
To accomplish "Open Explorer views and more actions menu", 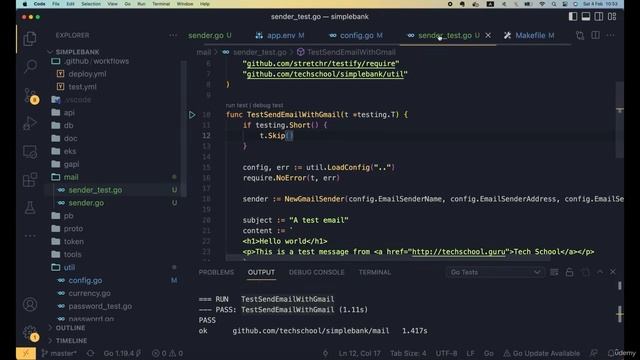I will tap(173, 35).
